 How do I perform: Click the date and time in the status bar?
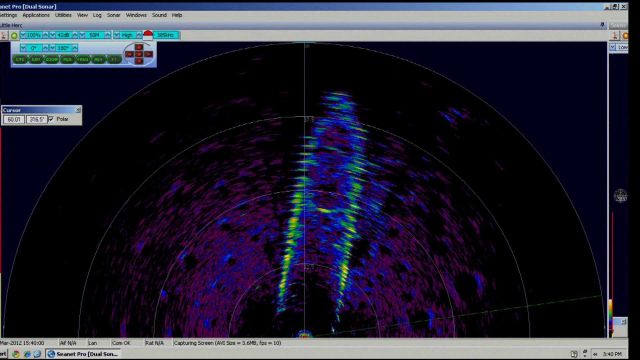pyautogui.click(x=22, y=343)
